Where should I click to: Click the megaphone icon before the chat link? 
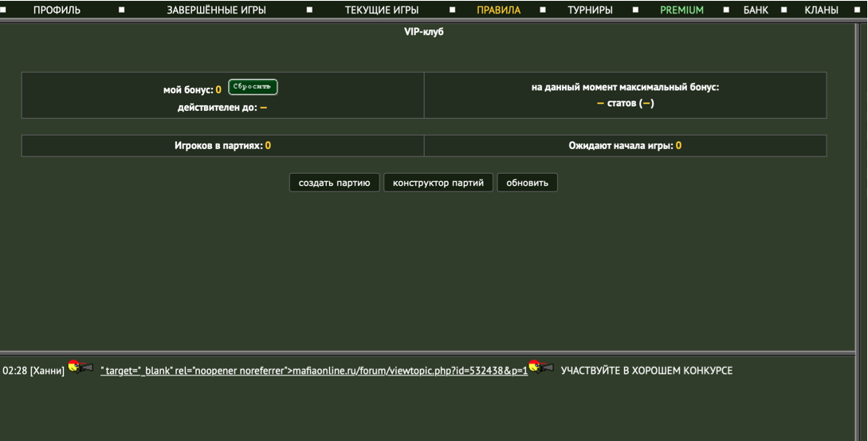point(81,367)
